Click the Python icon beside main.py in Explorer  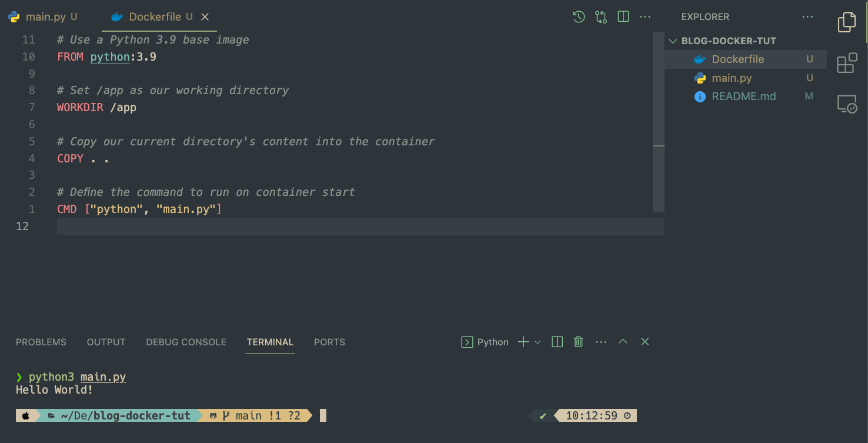coord(700,78)
